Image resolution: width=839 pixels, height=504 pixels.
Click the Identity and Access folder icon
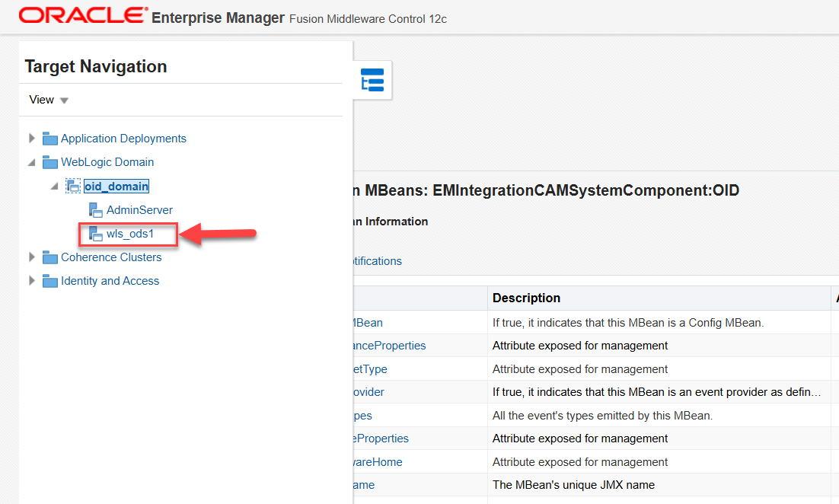pyautogui.click(x=50, y=281)
